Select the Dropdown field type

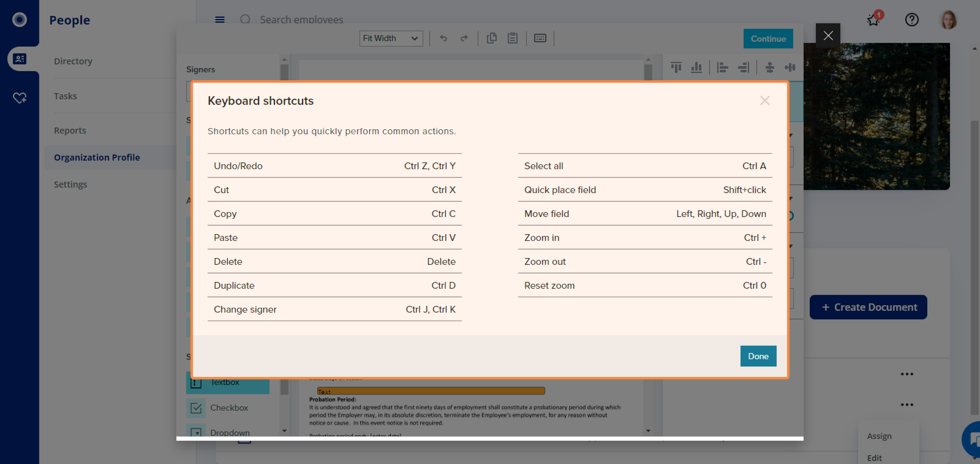pos(229,432)
